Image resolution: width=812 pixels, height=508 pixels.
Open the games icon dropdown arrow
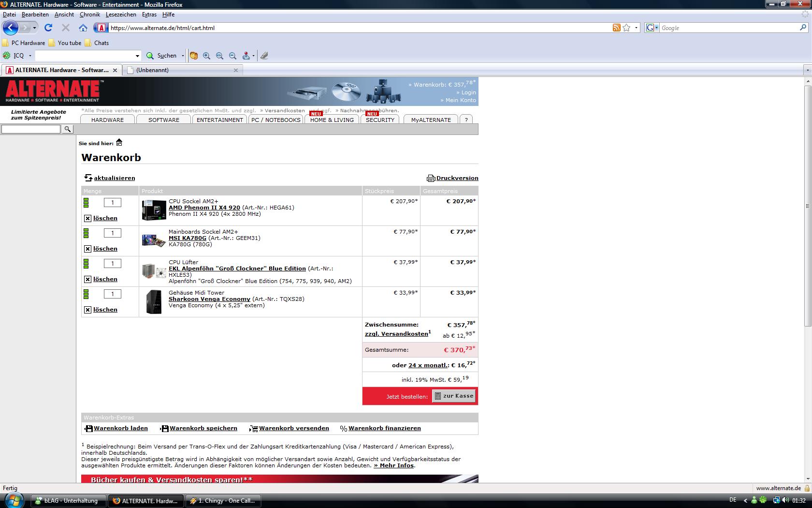[253, 56]
